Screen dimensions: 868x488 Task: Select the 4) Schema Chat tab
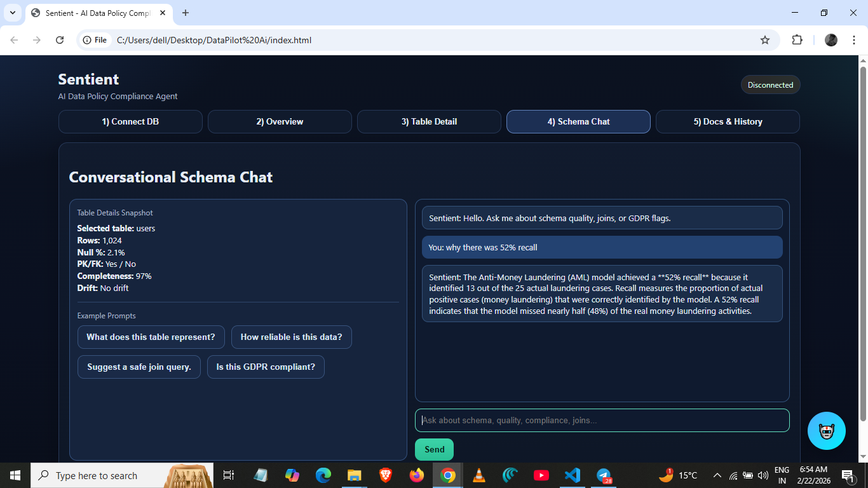click(x=578, y=121)
